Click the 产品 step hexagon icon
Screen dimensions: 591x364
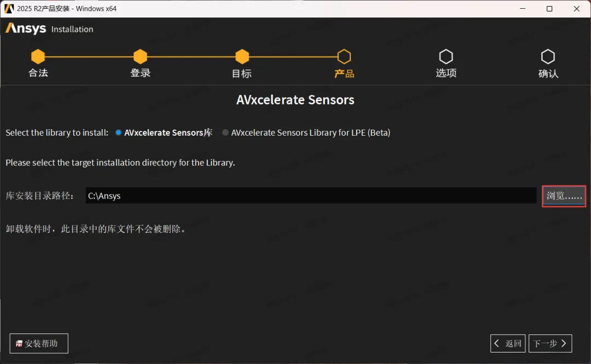tap(344, 56)
